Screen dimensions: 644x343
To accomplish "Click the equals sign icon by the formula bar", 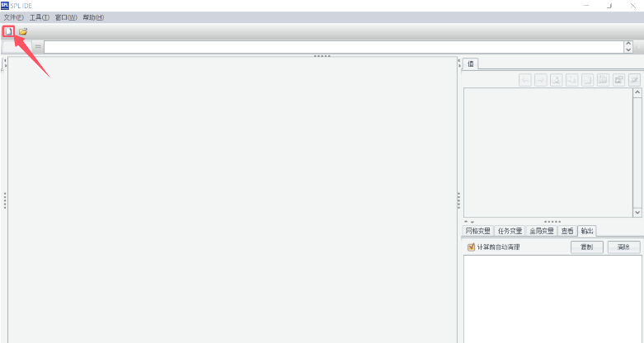I will coord(38,47).
